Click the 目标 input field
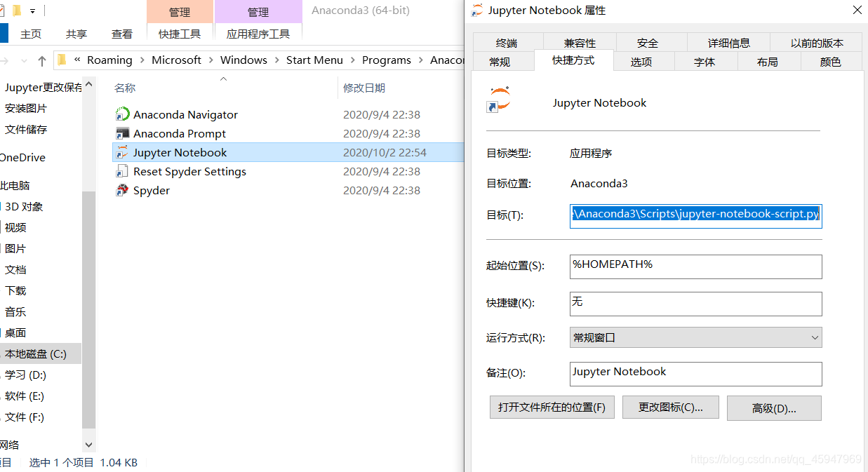 pos(695,215)
